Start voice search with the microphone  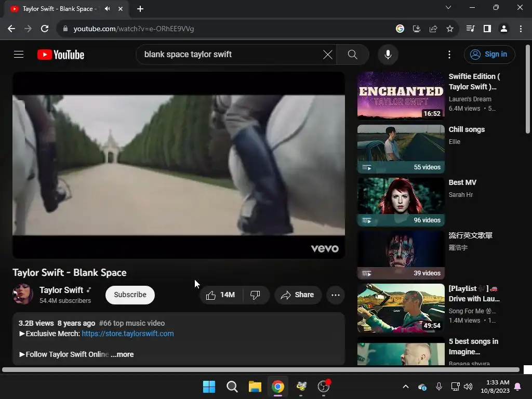(388, 54)
